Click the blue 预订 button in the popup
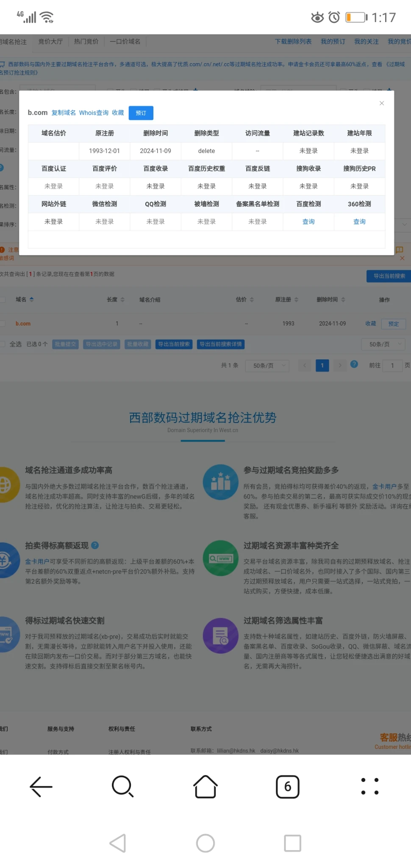This screenshot has height=868, width=411. pyautogui.click(x=141, y=113)
